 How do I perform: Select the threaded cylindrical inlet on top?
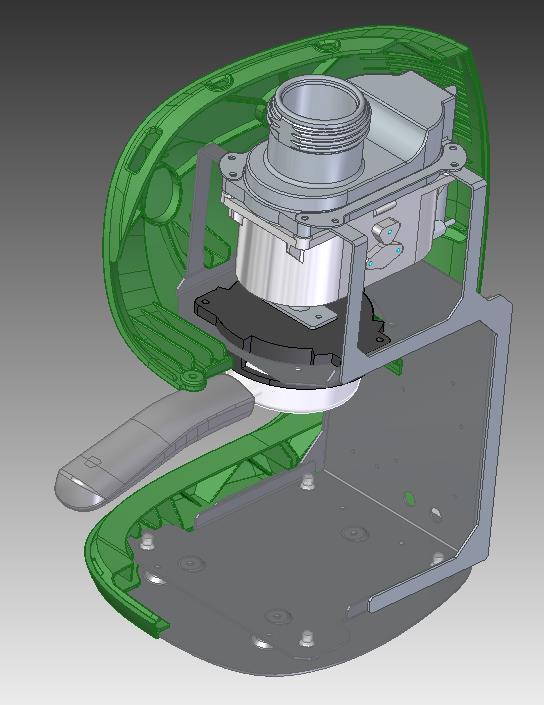point(318,128)
